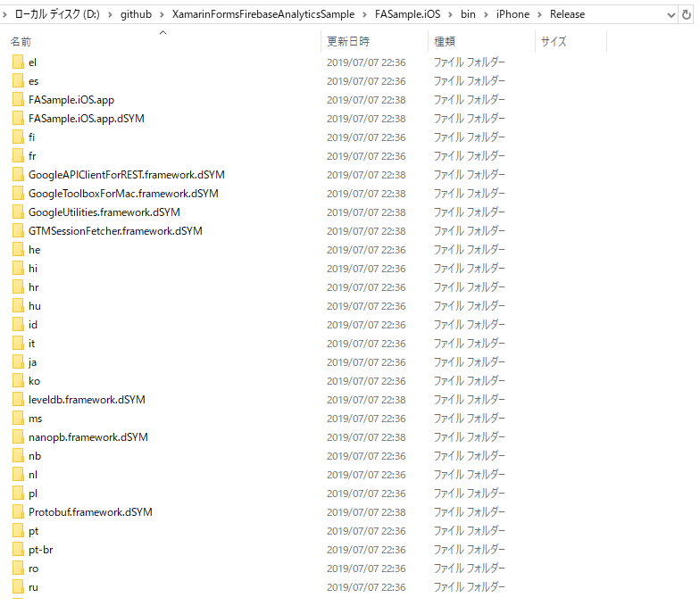Click the 種類 column header
Screen dimensions: 700x606
[445, 42]
